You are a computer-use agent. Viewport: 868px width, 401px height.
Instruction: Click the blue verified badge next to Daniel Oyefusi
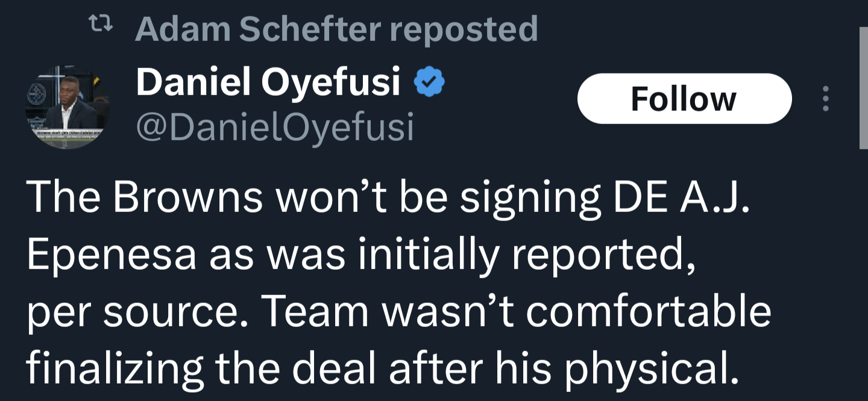[x=430, y=80]
